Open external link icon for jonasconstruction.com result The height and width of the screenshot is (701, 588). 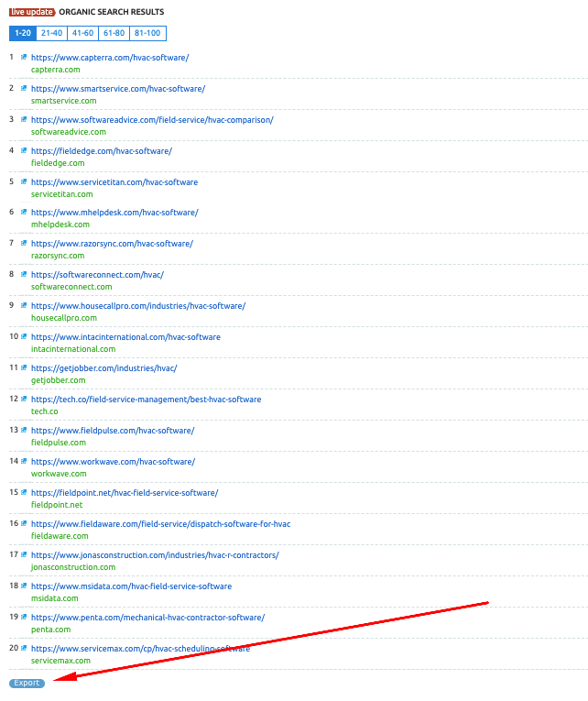click(24, 554)
